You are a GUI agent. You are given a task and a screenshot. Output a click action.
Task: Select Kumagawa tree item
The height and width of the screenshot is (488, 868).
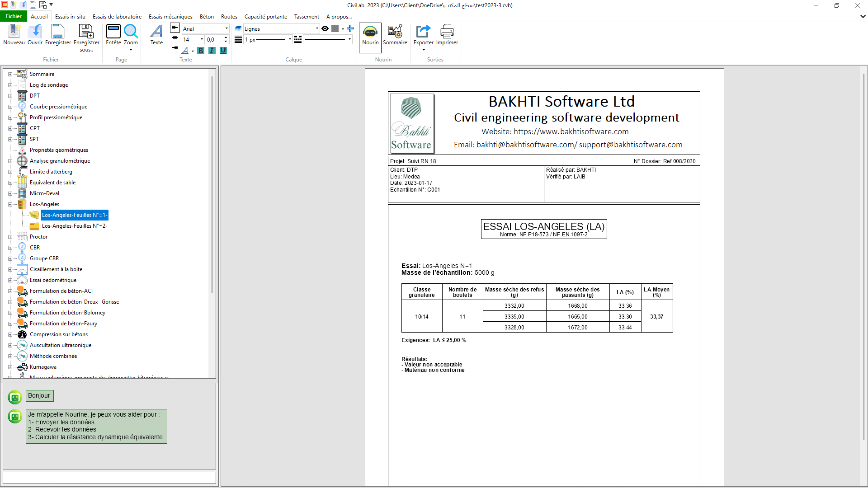click(x=43, y=367)
